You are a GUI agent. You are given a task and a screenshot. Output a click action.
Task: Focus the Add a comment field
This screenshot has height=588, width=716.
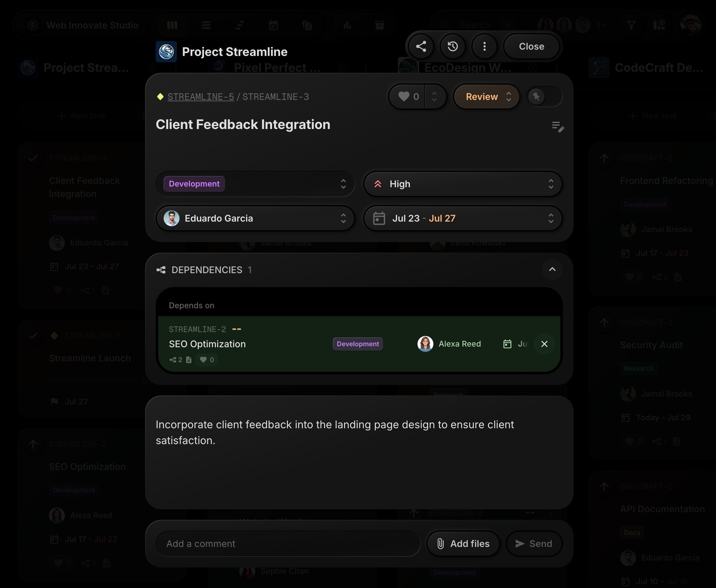click(288, 544)
